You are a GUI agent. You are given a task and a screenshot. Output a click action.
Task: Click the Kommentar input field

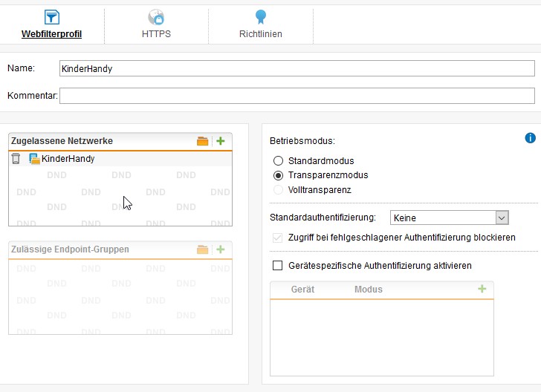click(x=297, y=96)
